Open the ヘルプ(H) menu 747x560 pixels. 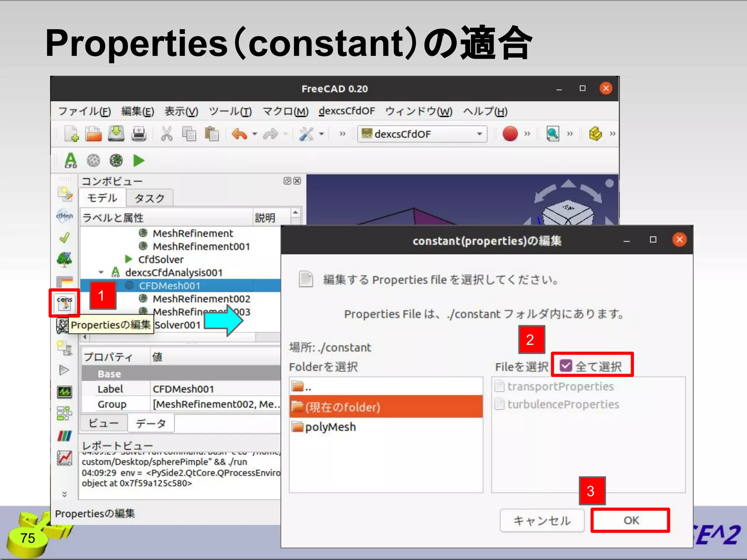(485, 111)
